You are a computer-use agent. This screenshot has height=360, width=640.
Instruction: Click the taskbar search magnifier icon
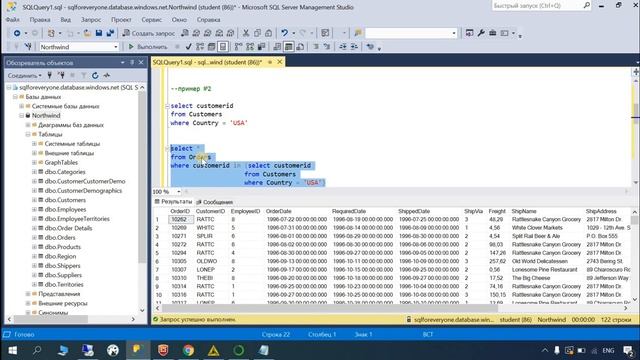[x=37, y=350]
